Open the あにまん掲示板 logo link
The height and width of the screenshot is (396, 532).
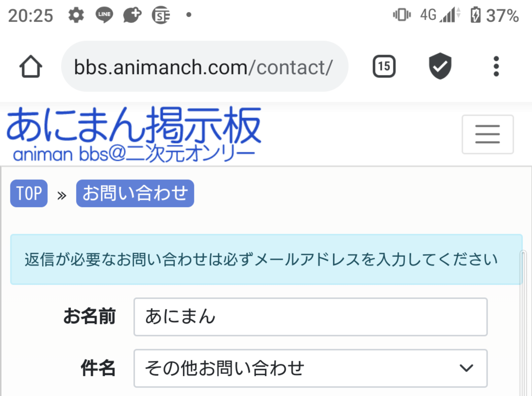coord(134,134)
